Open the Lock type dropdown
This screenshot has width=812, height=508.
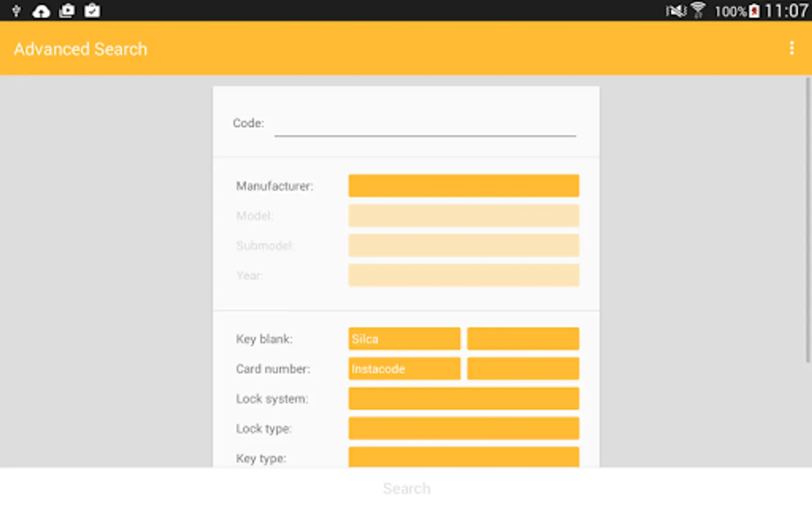tap(464, 428)
